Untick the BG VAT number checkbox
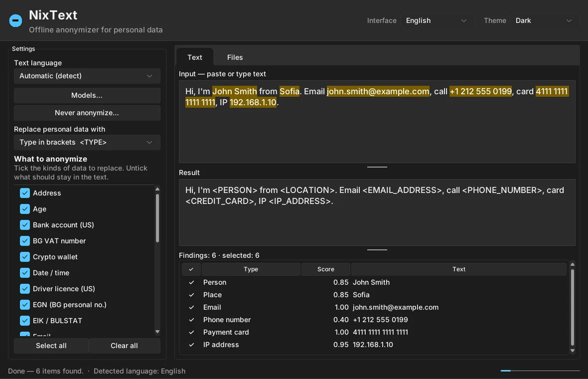Viewport: 588px width, 379px height. [x=25, y=241]
